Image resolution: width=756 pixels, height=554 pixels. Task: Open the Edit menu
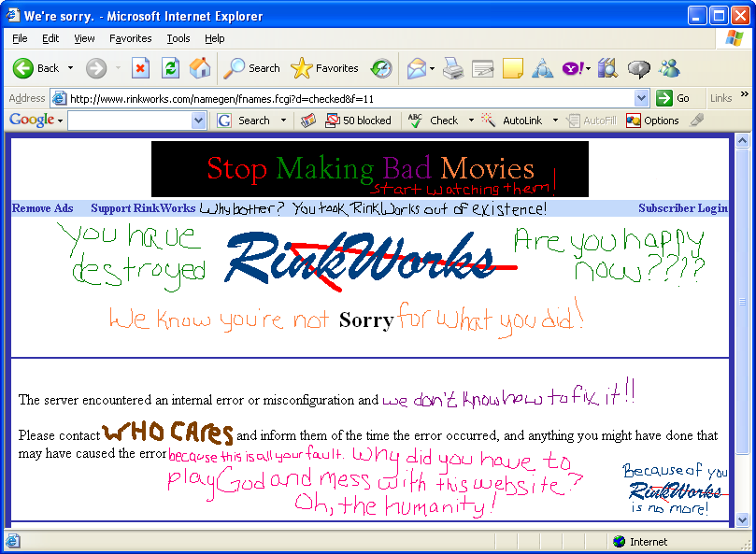(50, 38)
